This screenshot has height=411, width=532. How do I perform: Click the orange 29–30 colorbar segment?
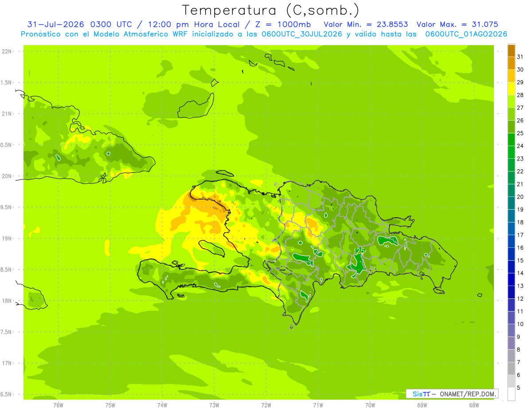click(511, 76)
